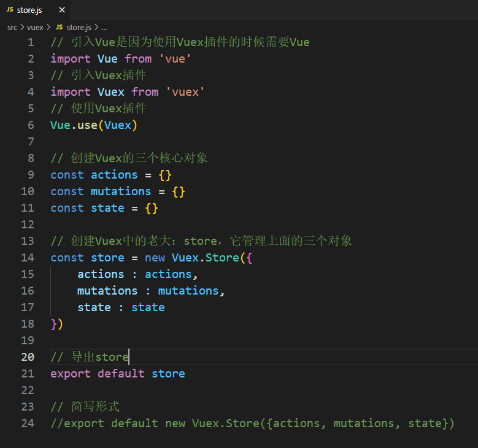The image size is (478, 448).
Task: Click the JS icon in breadcrumb path
Action: [x=59, y=28]
